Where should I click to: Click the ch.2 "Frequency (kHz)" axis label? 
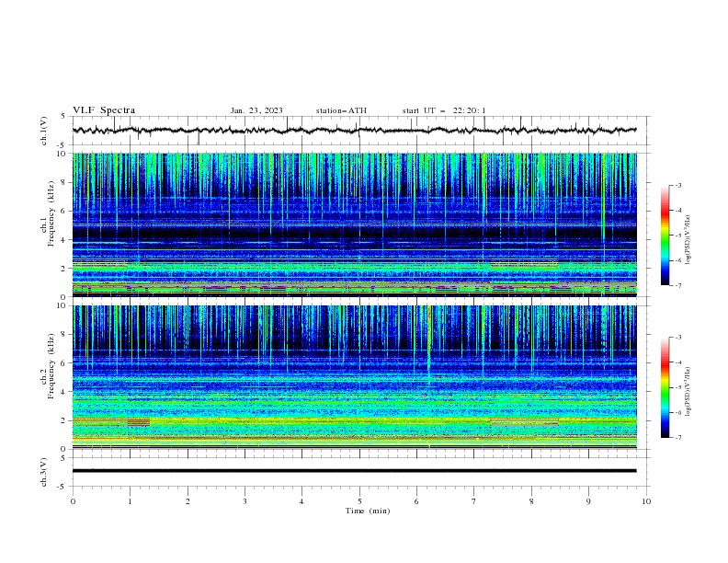pos(51,366)
